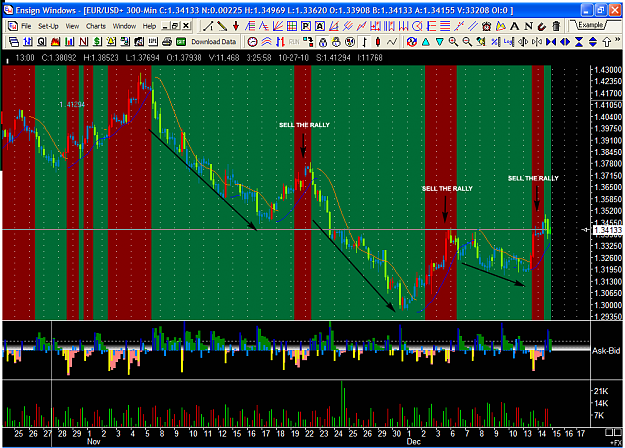Toggle the Log scale button
The height and width of the screenshot is (448, 625).
pos(509,42)
